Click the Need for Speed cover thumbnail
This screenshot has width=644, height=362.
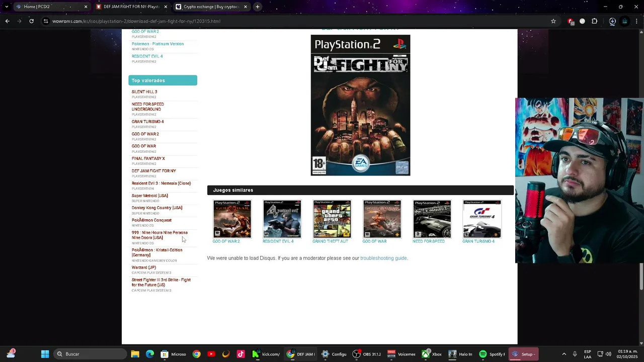click(x=432, y=219)
